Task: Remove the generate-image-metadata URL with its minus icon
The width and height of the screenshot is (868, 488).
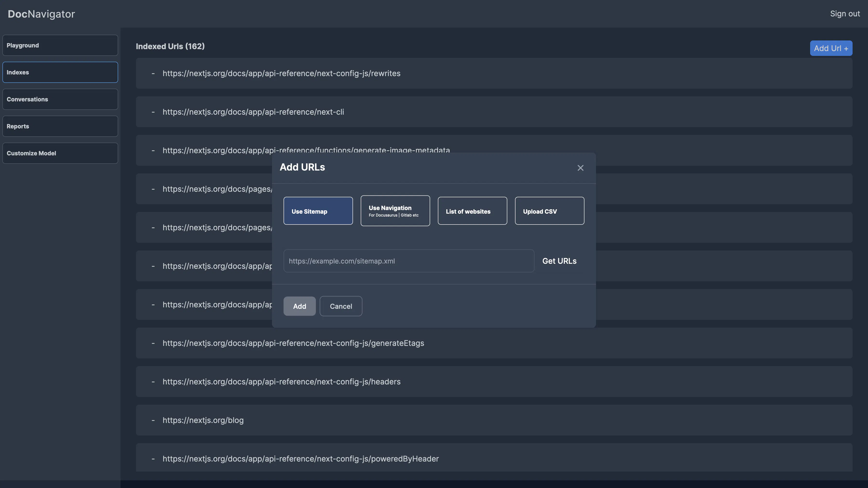Action: [x=153, y=151]
